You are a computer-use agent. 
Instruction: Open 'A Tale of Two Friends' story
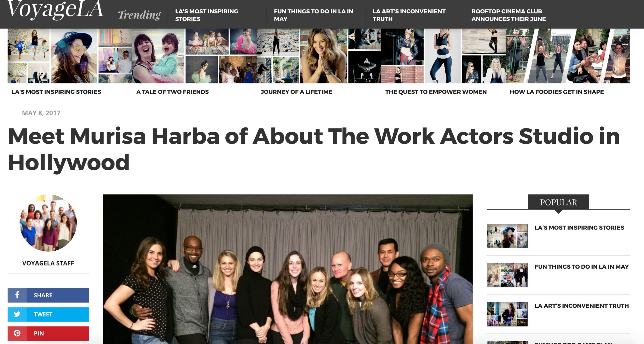172,92
